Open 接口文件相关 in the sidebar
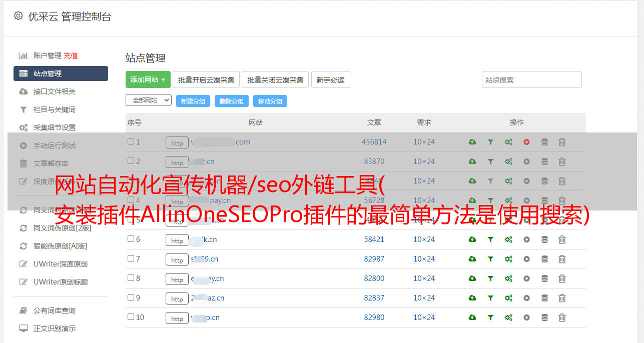Viewport: 644px width, 343px height. tap(55, 91)
